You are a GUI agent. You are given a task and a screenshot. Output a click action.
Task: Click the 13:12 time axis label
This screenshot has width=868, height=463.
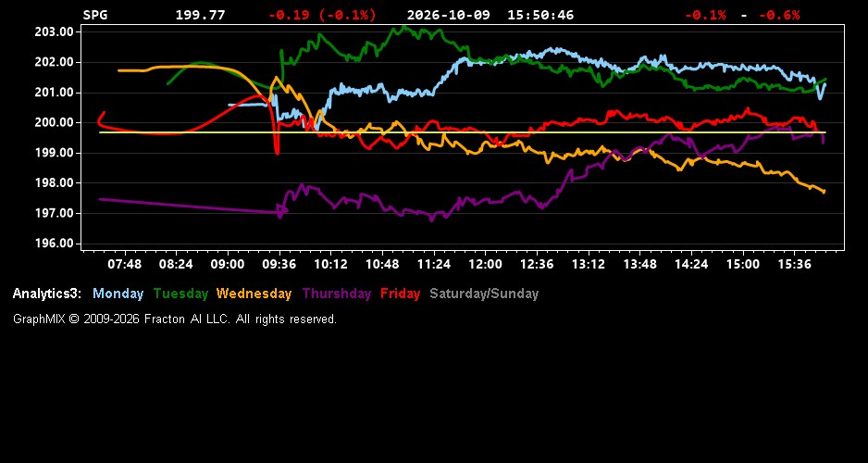pos(588,264)
